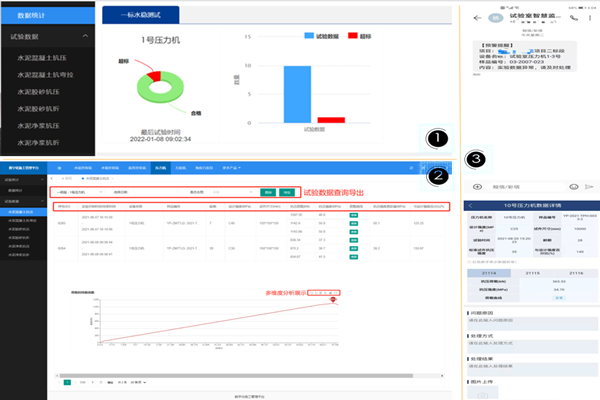Click the 短信/彩信 message input field
Screen dimensions: 600x400
pyautogui.click(x=526, y=187)
